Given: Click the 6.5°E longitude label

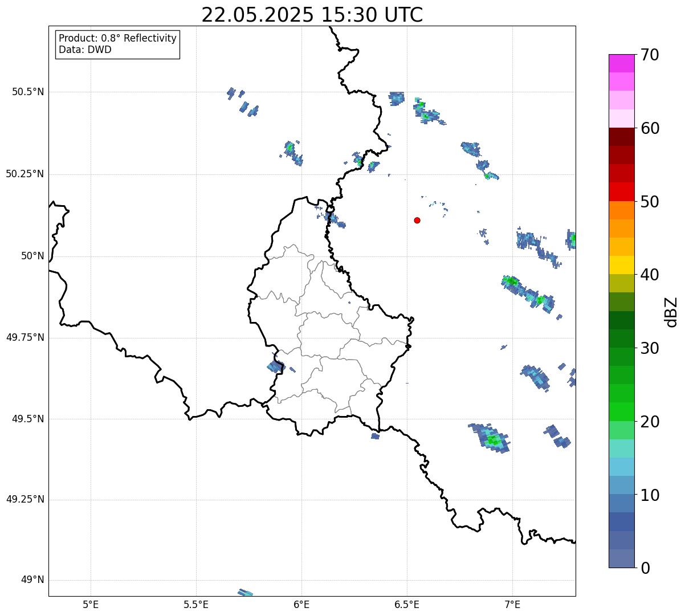Looking at the screenshot, I should (407, 605).
